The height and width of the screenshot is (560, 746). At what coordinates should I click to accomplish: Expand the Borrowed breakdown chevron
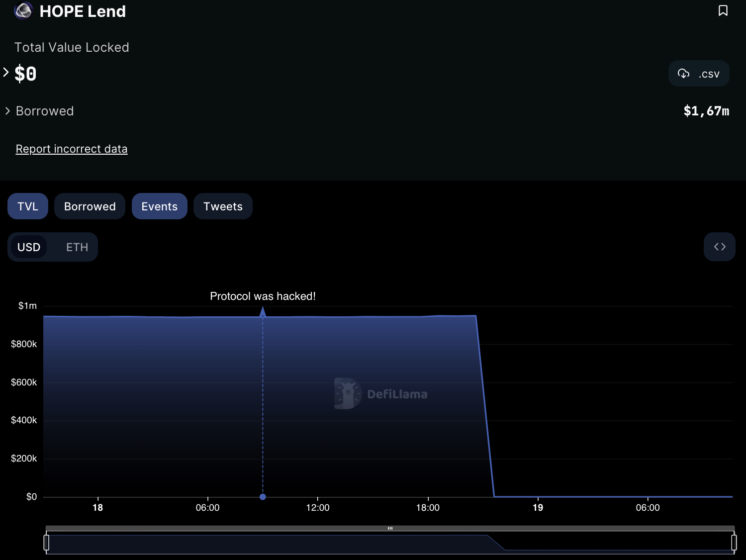pyautogui.click(x=7, y=111)
